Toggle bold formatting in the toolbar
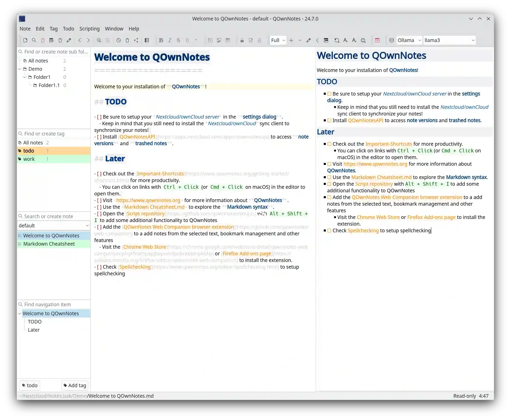The image size is (511, 420). point(161,40)
